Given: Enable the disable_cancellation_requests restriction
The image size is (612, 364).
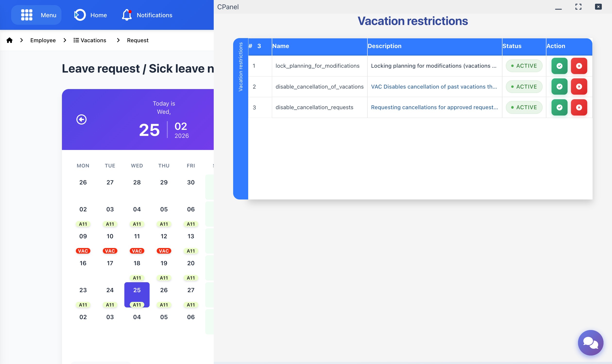Looking at the screenshot, I should click(x=559, y=107).
